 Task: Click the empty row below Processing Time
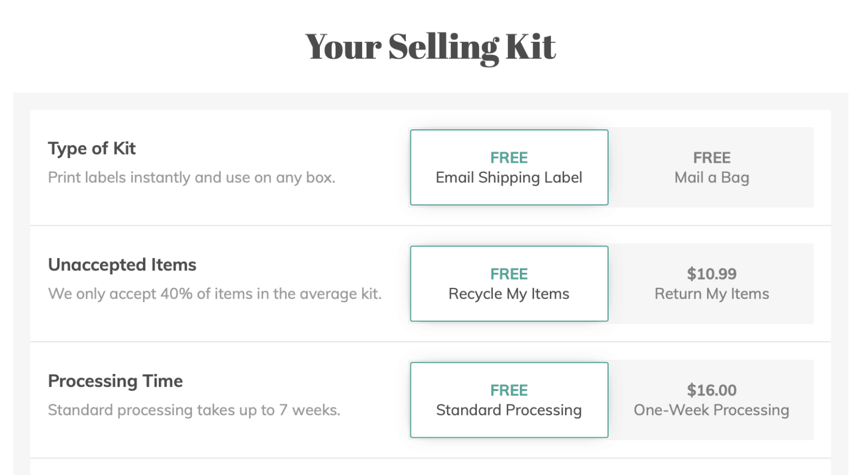click(x=431, y=467)
